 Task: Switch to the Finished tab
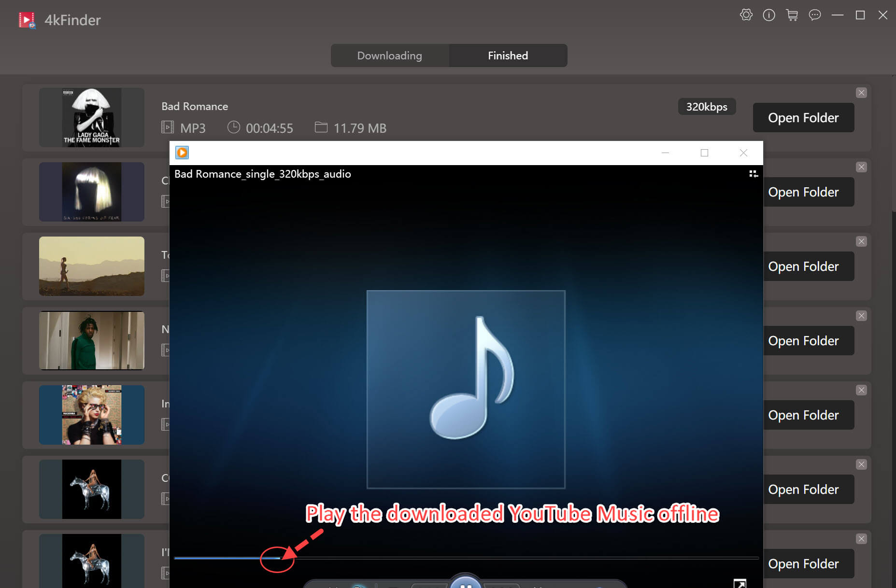[508, 56]
